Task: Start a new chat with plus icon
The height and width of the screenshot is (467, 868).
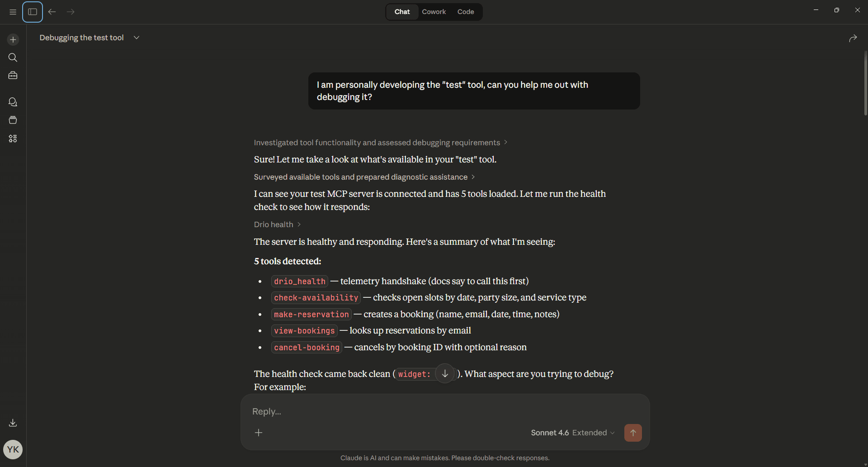Action: (13, 40)
